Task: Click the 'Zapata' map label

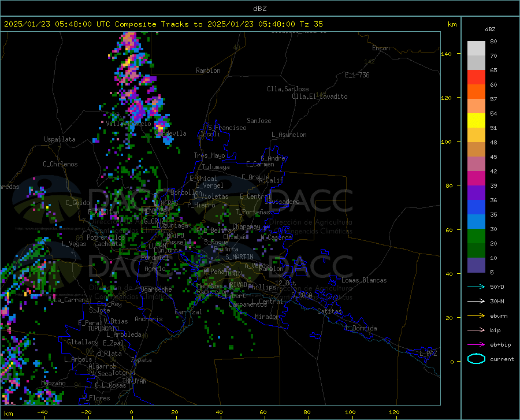Action: click(142, 360)
